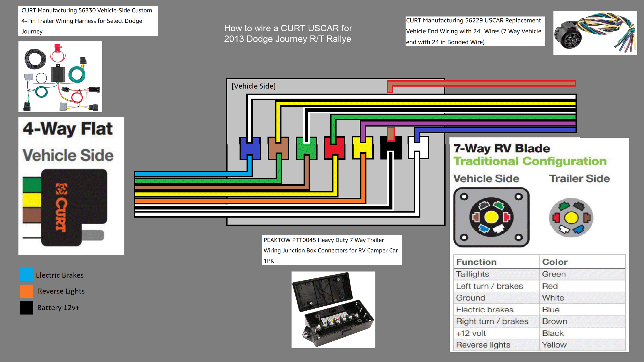Click the 'Battery 12v+' legend label
The height and width of the screenshot is (362, 644).
point(58,308)
